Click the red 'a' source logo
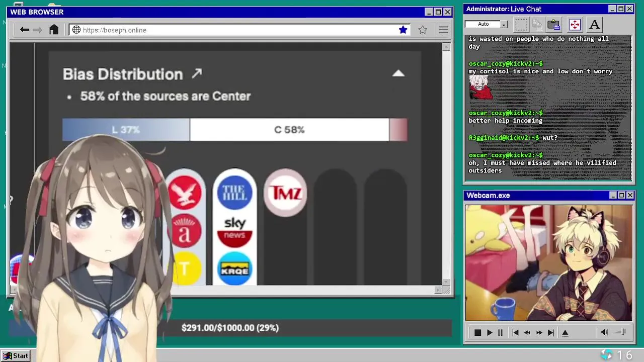The width and height of the screenshot is (644, 362). point(186,231)
